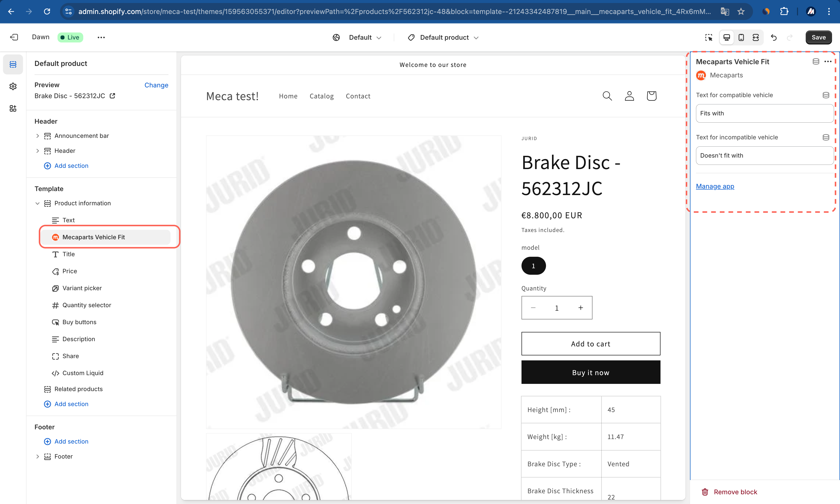Add the product to cart
The width and height of the screenshot is (840, 504).
[x=590, y=344]
